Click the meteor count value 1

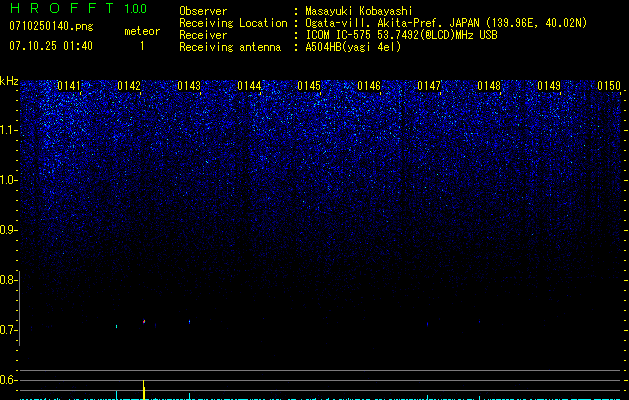tap(142, 46)
